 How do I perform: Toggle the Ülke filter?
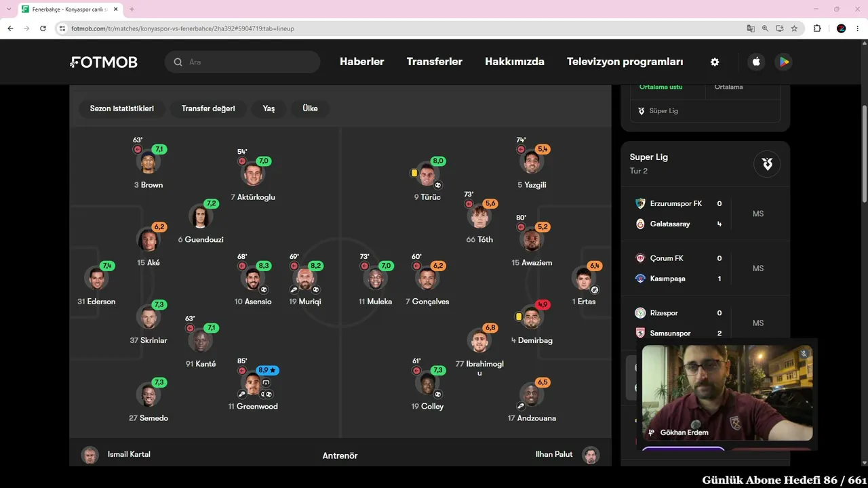[x=310, y=108]
